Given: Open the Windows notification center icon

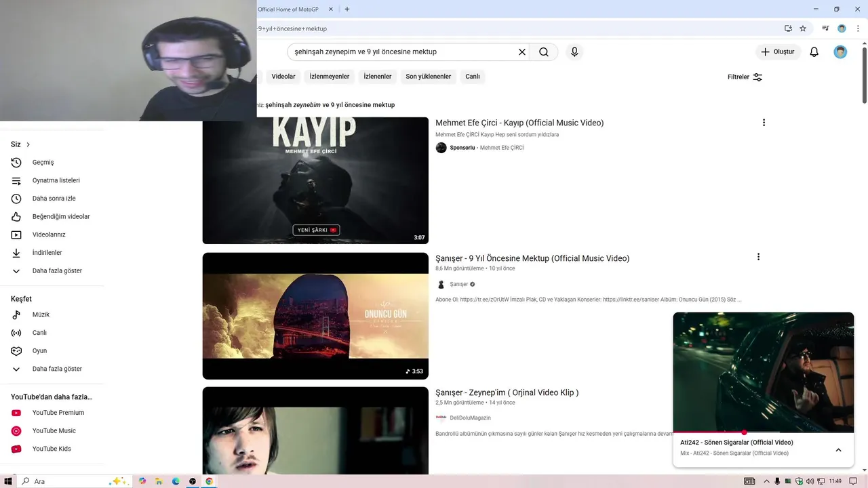Looking at the screenshot, I should (x=854, y=481).
